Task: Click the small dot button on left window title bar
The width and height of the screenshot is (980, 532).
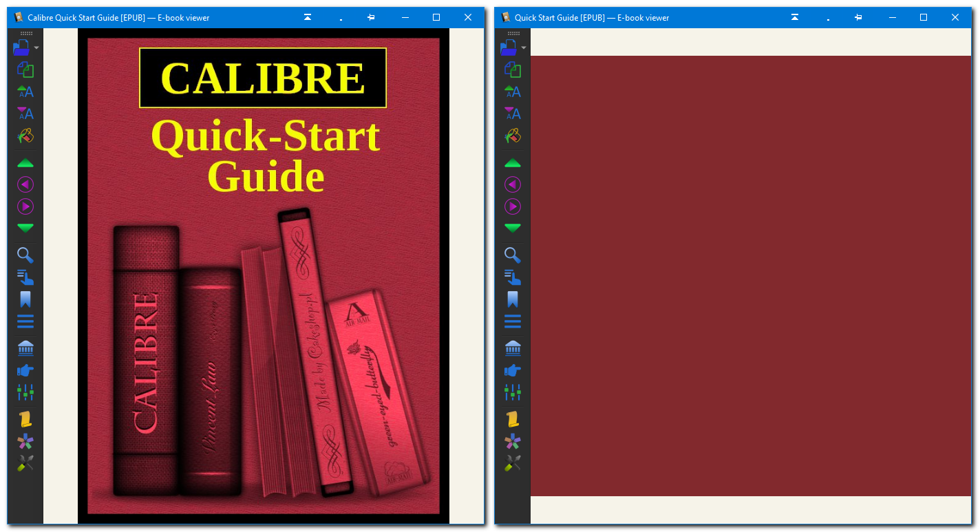Action: point(341,19)
